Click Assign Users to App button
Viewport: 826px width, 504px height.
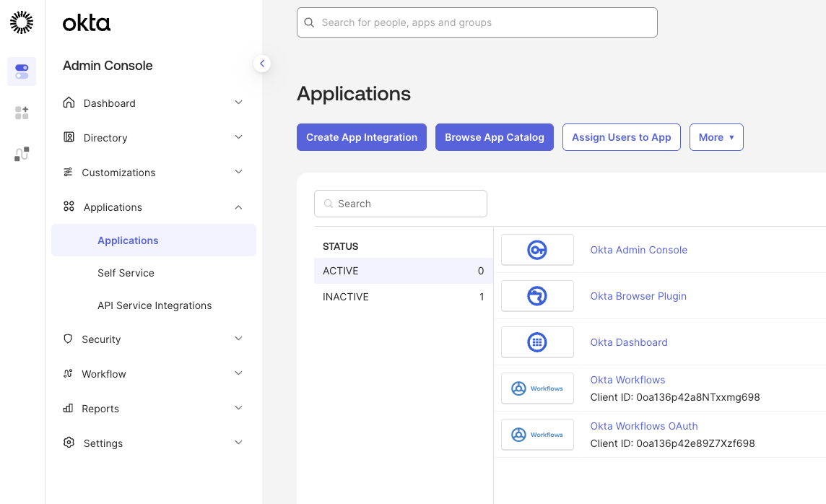tap(622, 137)
